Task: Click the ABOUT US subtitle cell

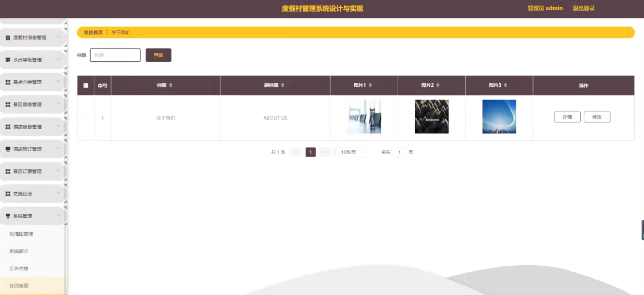Action: (x=275, y=118)
